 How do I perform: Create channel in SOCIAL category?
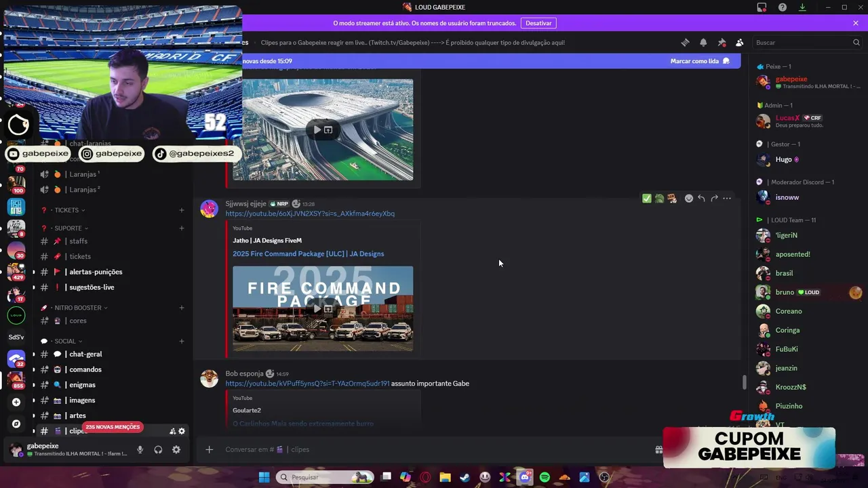(x=181, y=341)
